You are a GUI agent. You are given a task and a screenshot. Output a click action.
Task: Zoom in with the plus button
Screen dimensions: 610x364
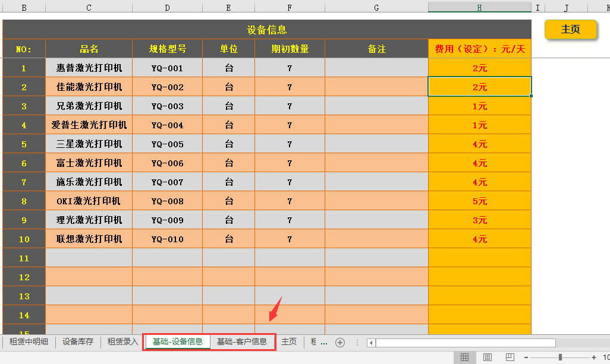click(x=594, y=357)
